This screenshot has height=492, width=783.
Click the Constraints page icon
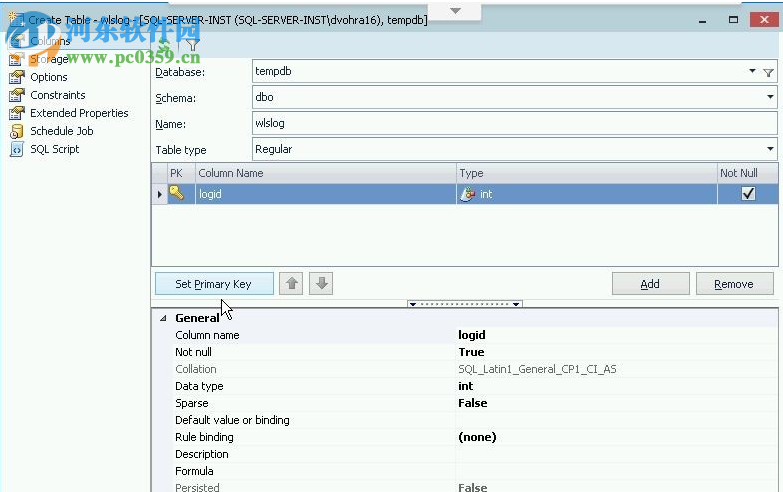click(x=16, y=95)
